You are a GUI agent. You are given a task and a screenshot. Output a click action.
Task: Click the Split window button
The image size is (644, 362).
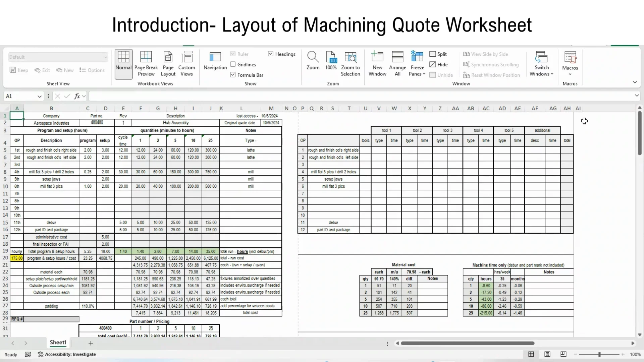point(439,54)
